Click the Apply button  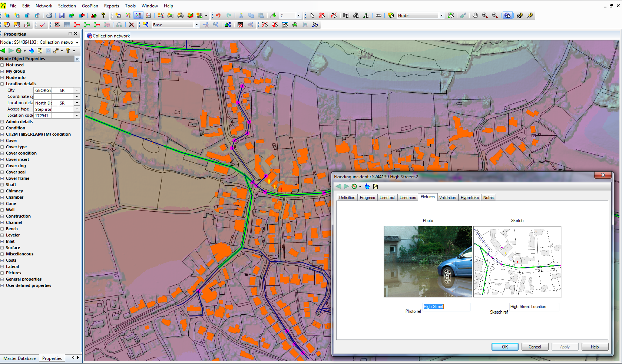click(565, 347)
